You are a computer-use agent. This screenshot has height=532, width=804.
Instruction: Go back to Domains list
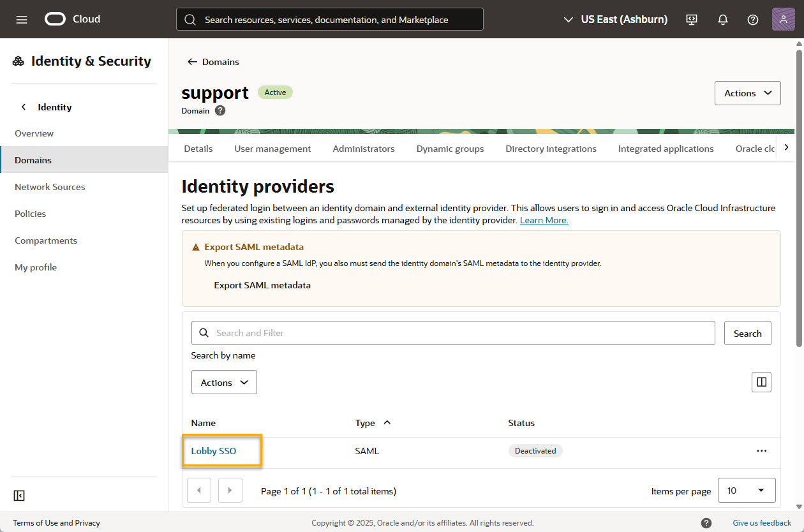click(x=213, y=62)
